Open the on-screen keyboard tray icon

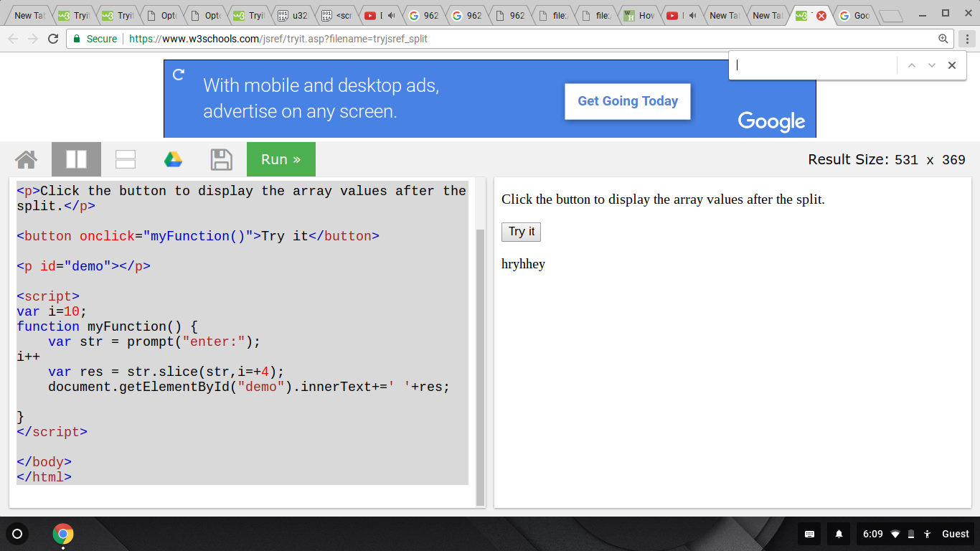[809, 534]
